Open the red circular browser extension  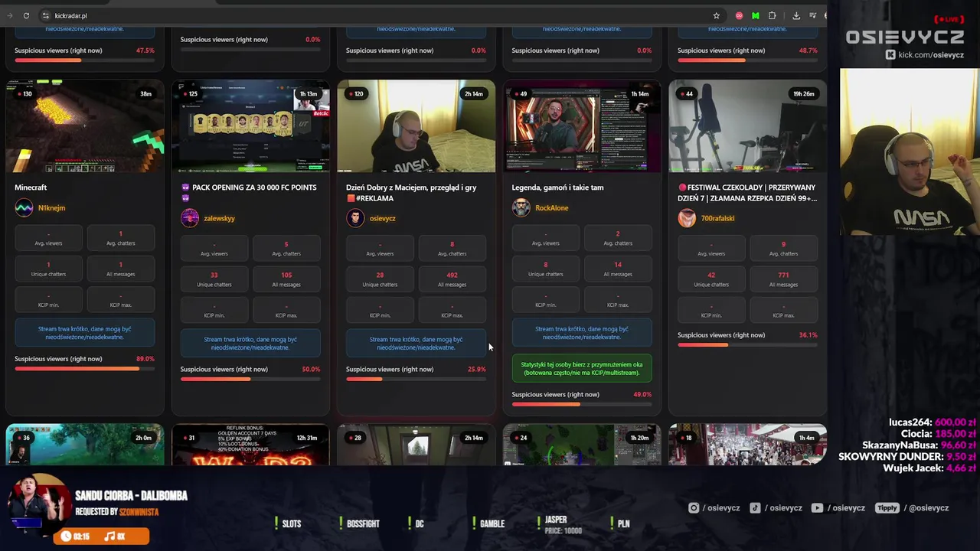(739, 15)
